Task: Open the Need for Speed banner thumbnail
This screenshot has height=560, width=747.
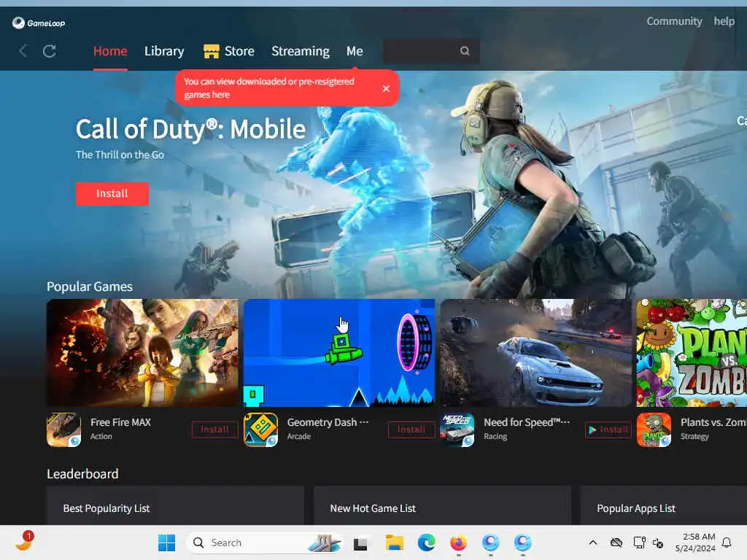Action: point(536,353)
